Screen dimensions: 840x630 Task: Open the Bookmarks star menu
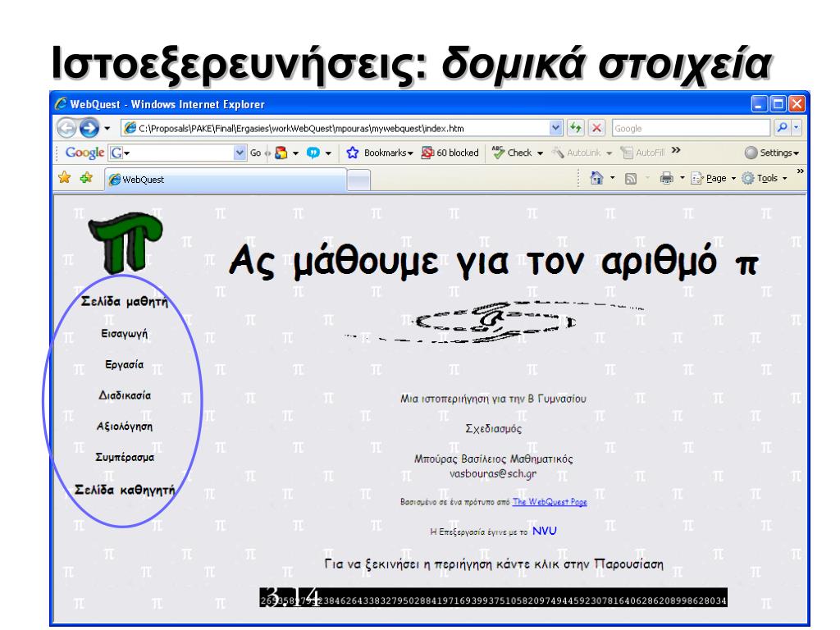[x=379, y=153]
